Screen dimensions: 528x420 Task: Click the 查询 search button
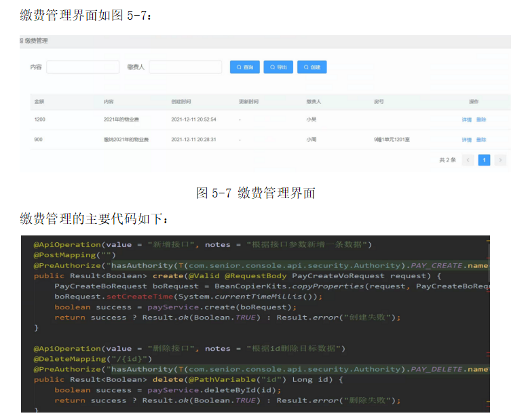pyautogui.click(x=244, y=67)
